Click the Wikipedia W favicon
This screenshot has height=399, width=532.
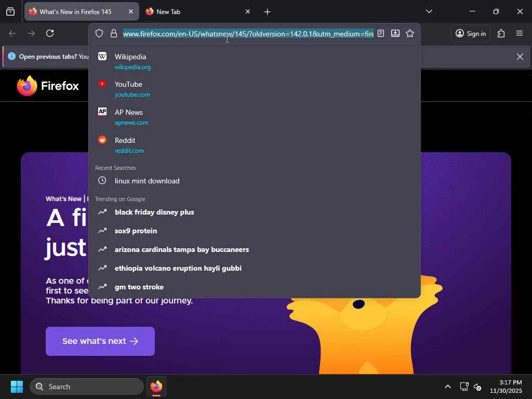coord(102,56)
